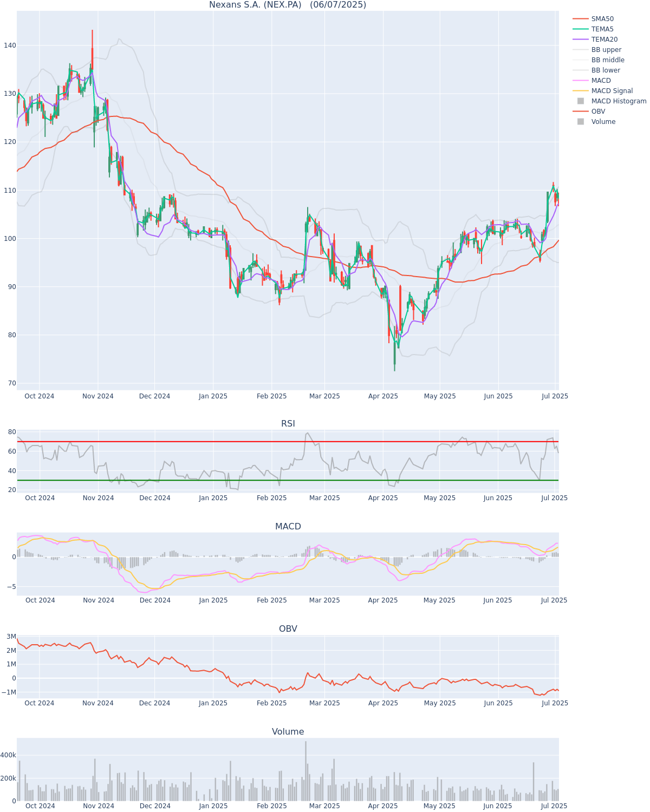Click the 3M label on OBV axis

11,637
